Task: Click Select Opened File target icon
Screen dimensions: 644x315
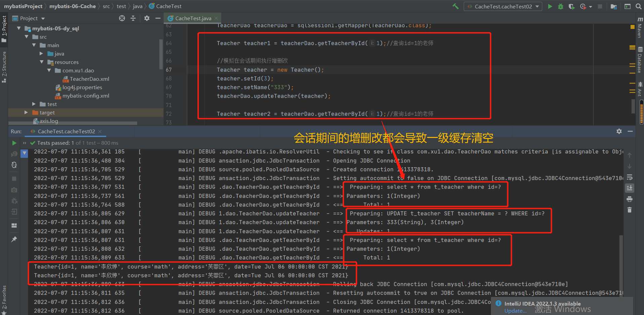Action: click(x=122, y=18)
